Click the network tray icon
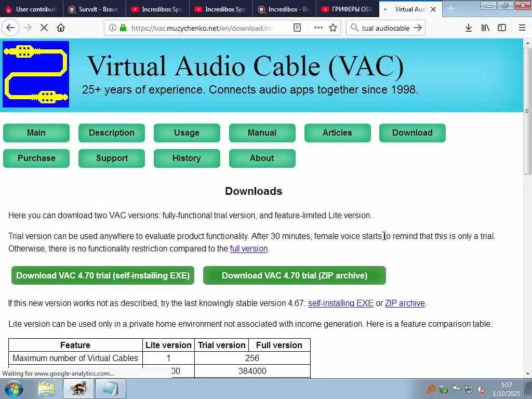532x399 pixels. [469, 389]
